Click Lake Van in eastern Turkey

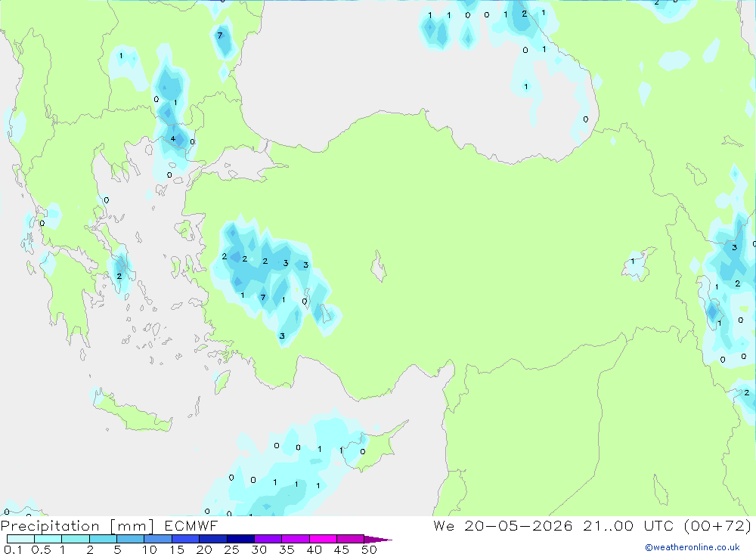(639, 265)
